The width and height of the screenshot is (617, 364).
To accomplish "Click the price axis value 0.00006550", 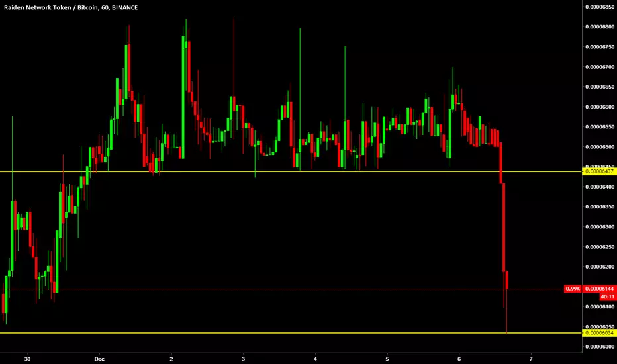I will (x=600, y=126).
